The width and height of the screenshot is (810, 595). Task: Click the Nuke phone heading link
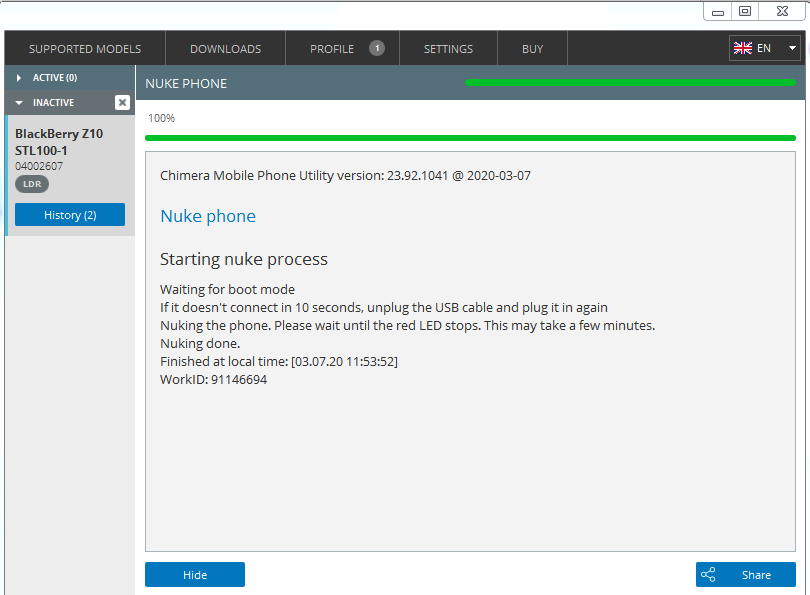208,216
